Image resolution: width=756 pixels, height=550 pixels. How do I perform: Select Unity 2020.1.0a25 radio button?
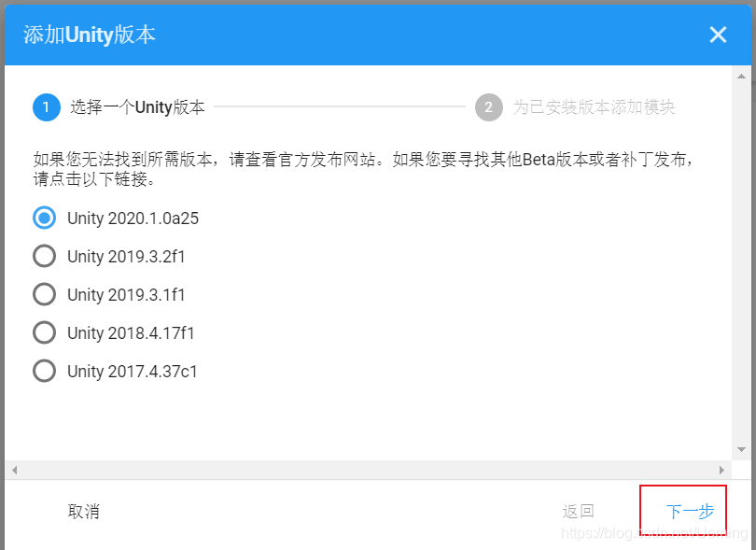45,219
